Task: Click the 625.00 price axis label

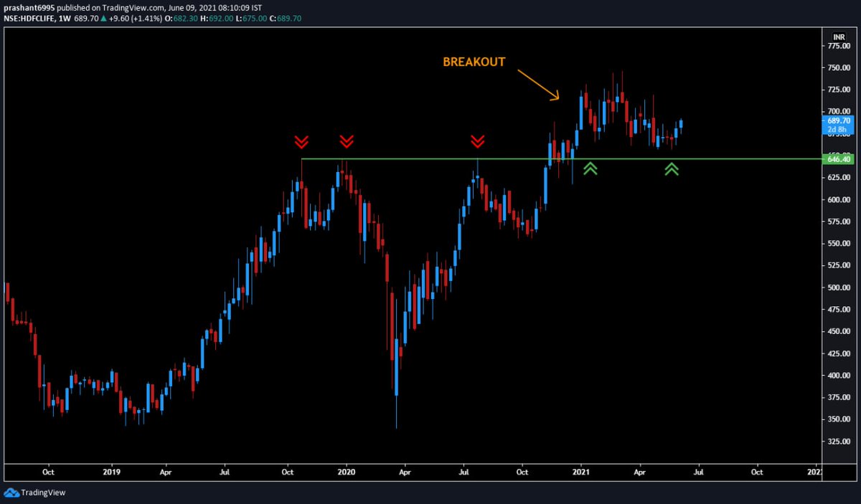Action: (x=839, y=178)
